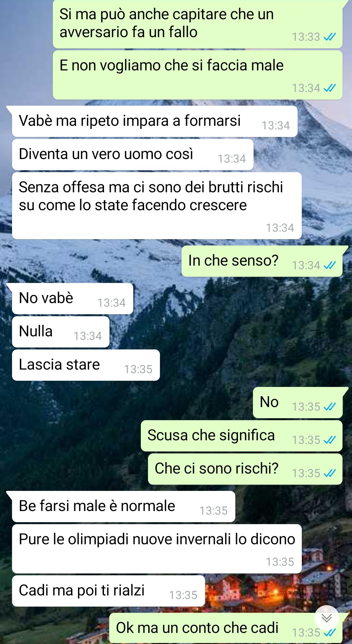Viewport: 352px width, 644px height.
Task: Select the "Pure le olimpiadi nuove invernali" message
Action: (157, 549)
